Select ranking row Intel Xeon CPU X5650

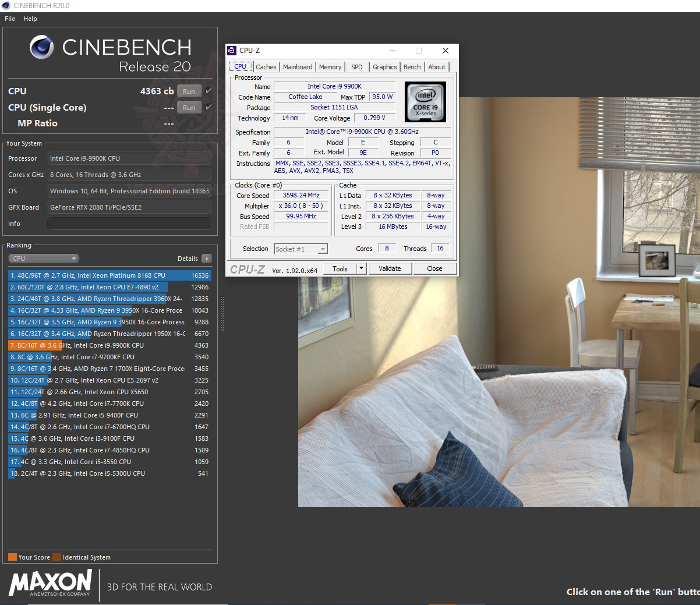[x=109, y=392]
